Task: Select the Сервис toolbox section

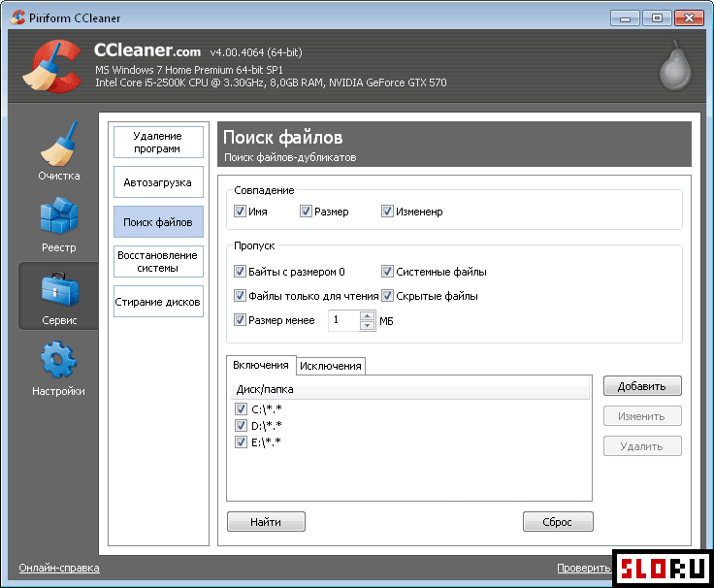Action: point(59,297)
